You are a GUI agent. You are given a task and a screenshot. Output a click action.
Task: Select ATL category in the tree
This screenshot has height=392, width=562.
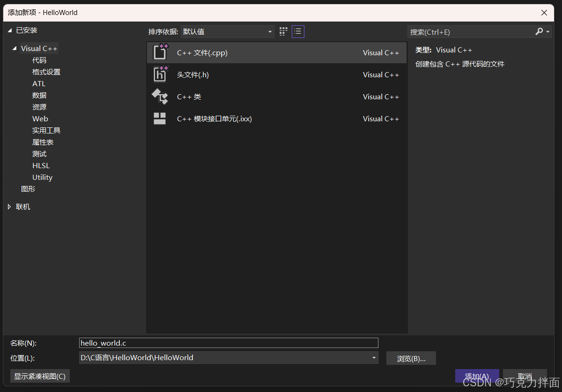point(39,84)
